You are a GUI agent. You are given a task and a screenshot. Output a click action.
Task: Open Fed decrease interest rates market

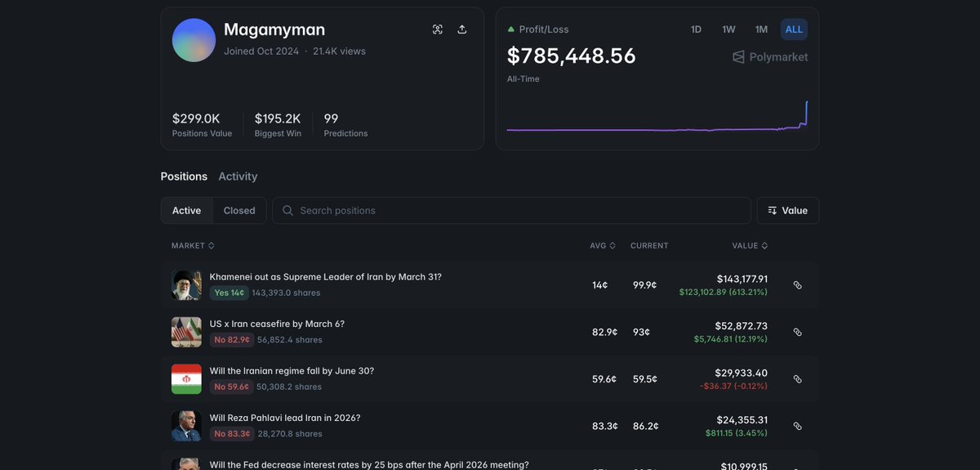point(369,464)
